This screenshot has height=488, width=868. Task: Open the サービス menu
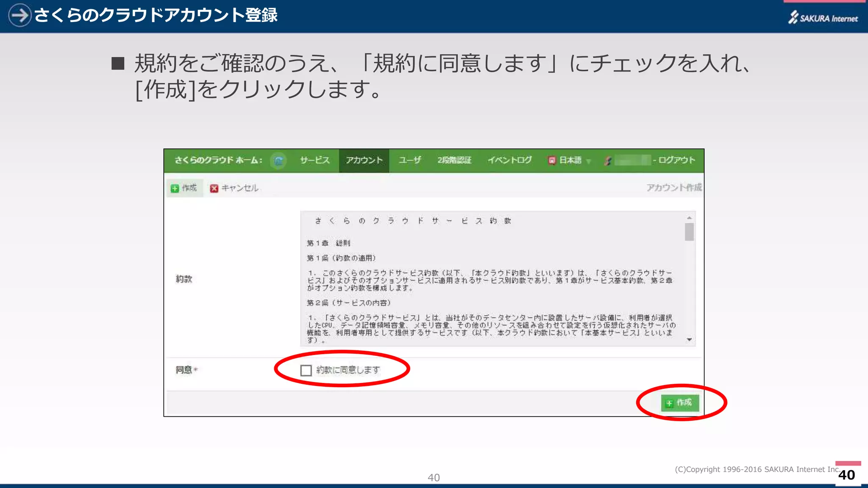coord(314,160)
